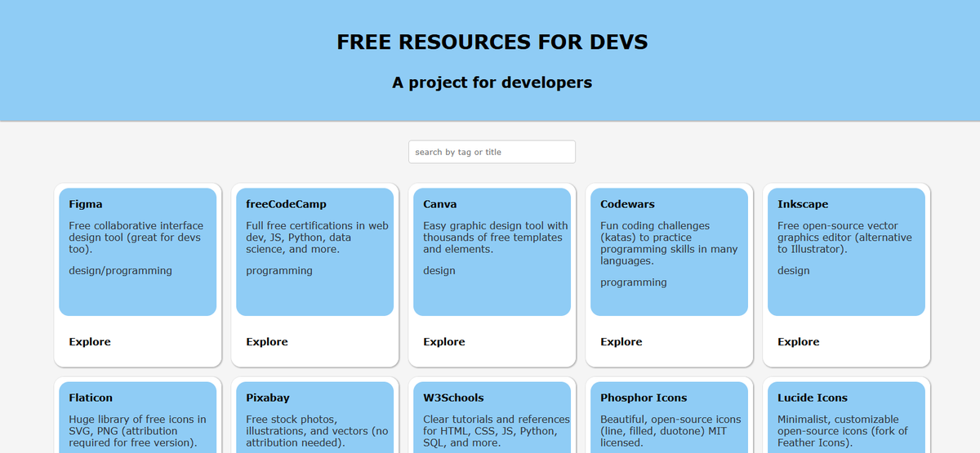
Task: Click the Flaticon card title
Action: [x=91, y=397]
